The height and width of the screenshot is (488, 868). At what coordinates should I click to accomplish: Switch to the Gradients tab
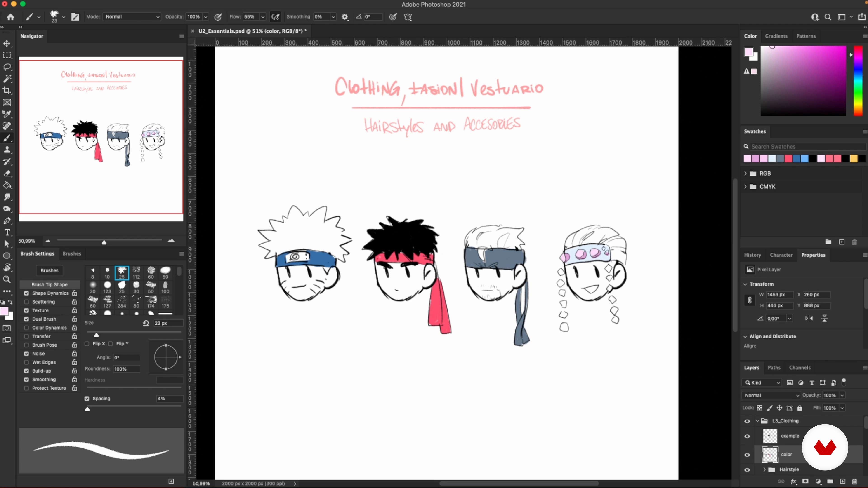click(x=776, y=36)
